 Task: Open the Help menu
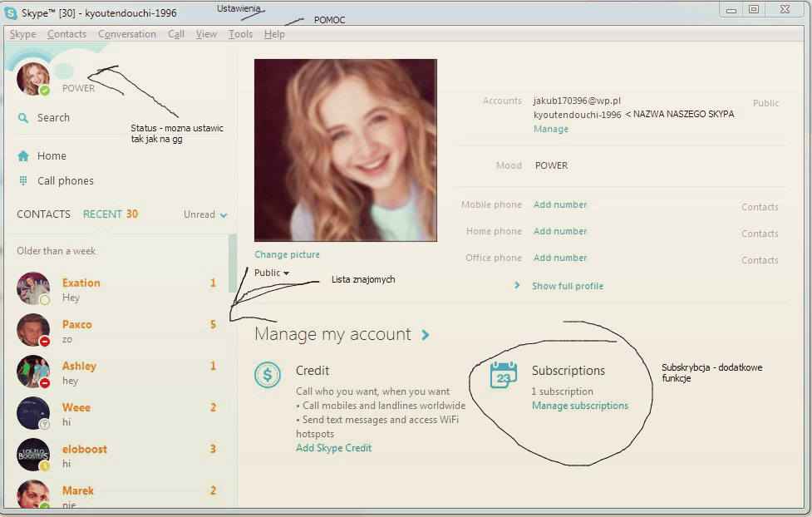coord(274,34)
